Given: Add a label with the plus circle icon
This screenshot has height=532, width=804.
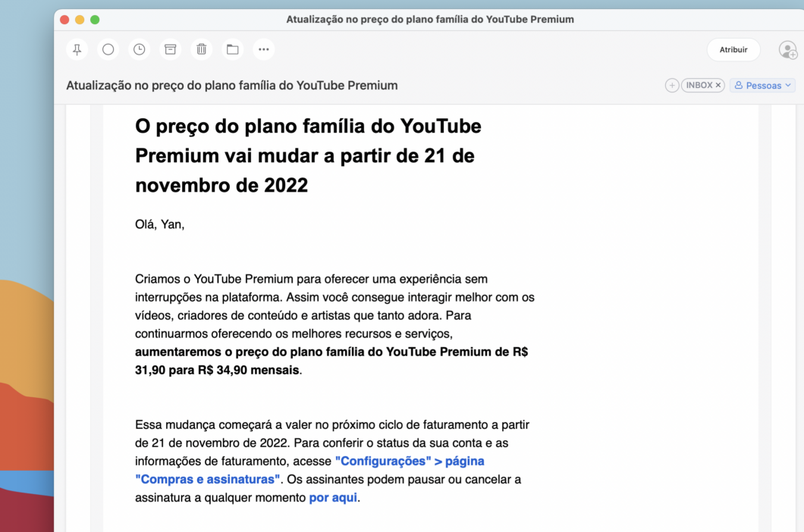Looking at the screenshot, I should (x=672, y=86).
